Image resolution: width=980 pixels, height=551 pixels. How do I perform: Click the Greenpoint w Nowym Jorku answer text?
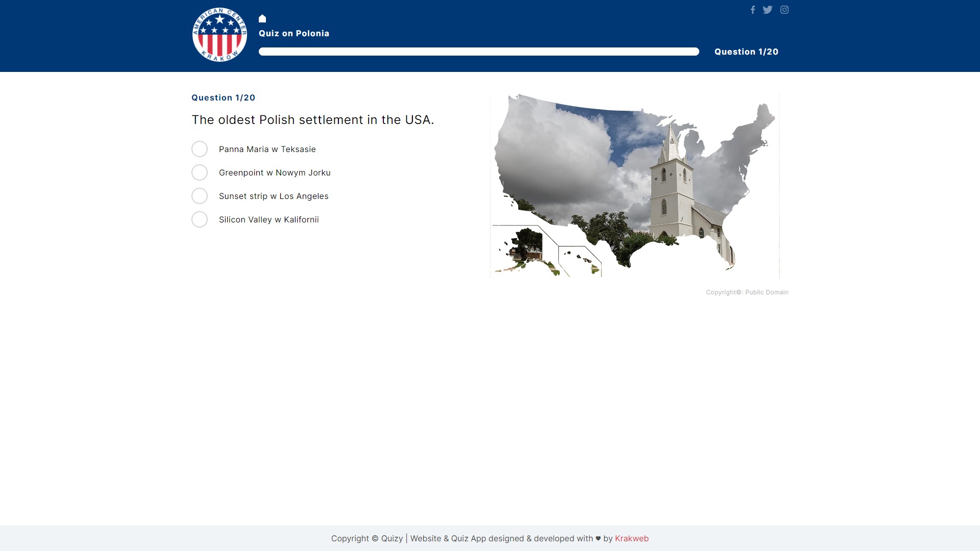(x=275, y=172)
